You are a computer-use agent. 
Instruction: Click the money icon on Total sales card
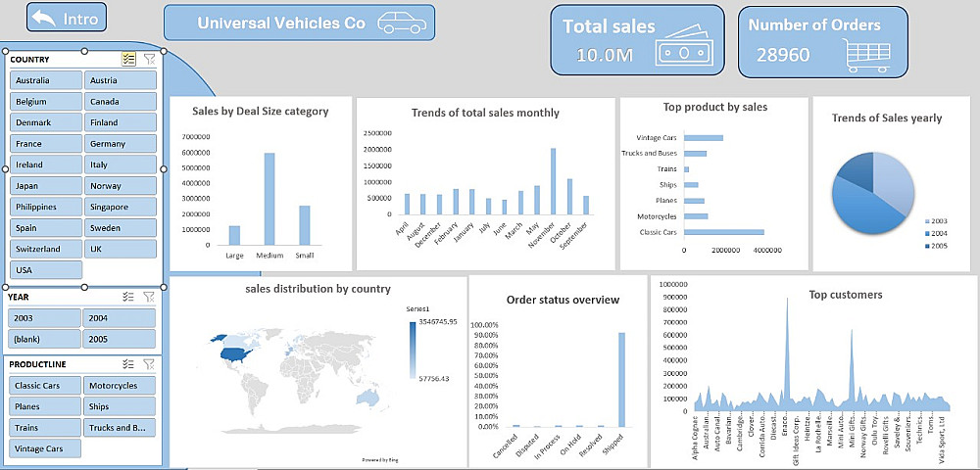coord(684,47)
